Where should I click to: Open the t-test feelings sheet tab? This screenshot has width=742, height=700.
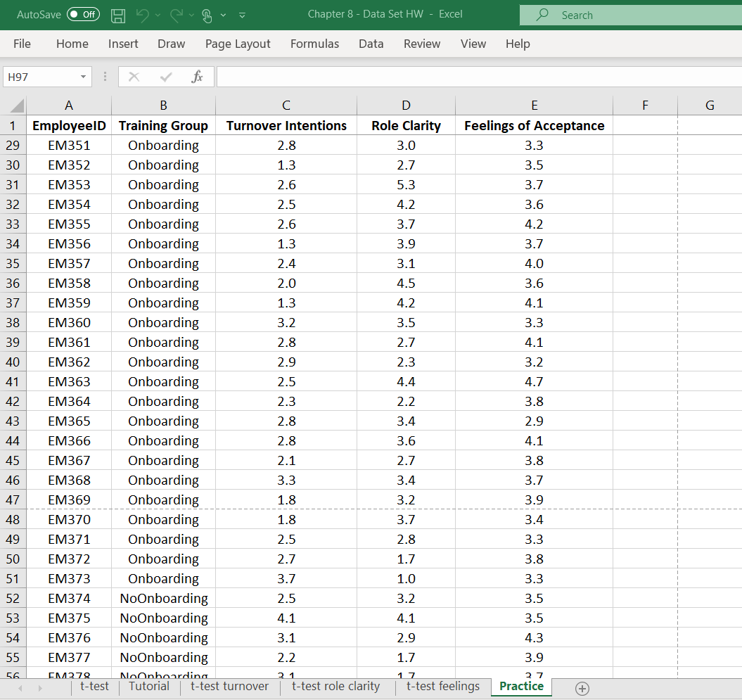coord(442,687)
